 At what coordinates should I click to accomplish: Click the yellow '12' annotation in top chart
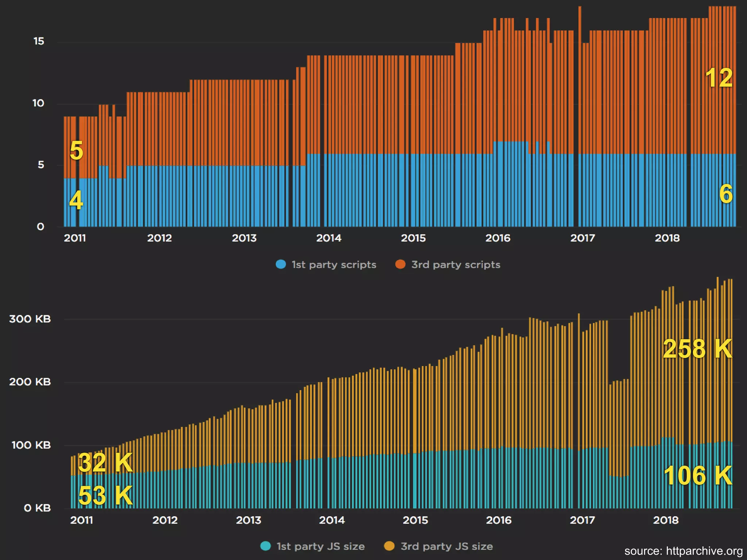pos(719,78)
